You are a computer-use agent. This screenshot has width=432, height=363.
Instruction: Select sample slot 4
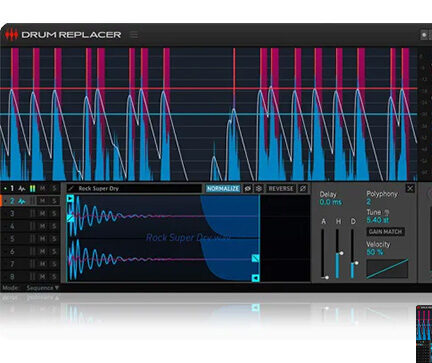(12, 226)
